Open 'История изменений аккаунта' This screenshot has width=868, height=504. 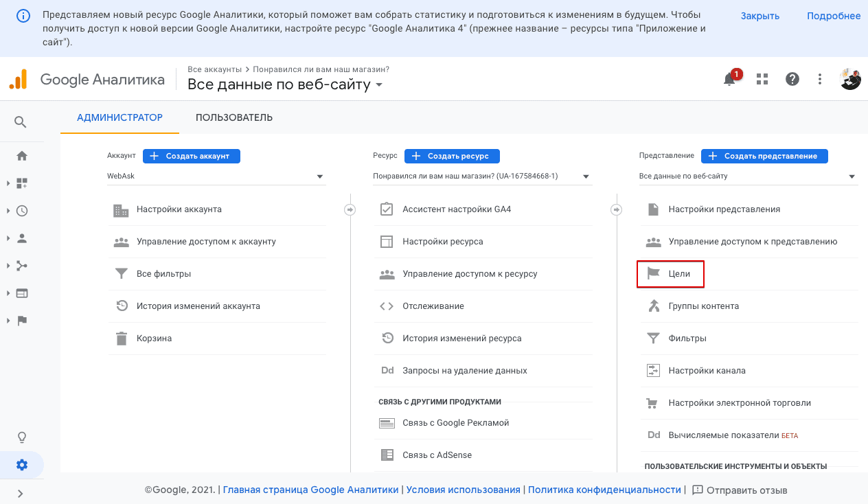(216, 306)
